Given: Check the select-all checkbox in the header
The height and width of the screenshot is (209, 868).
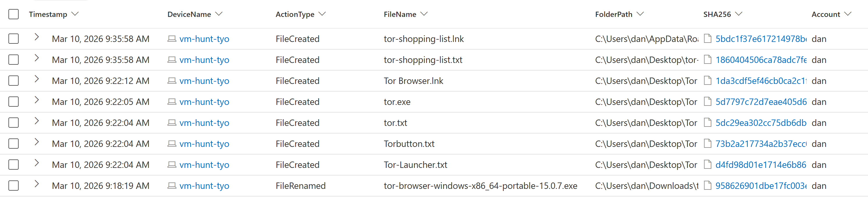Looking at the screenshot, I should pos(13,14).
